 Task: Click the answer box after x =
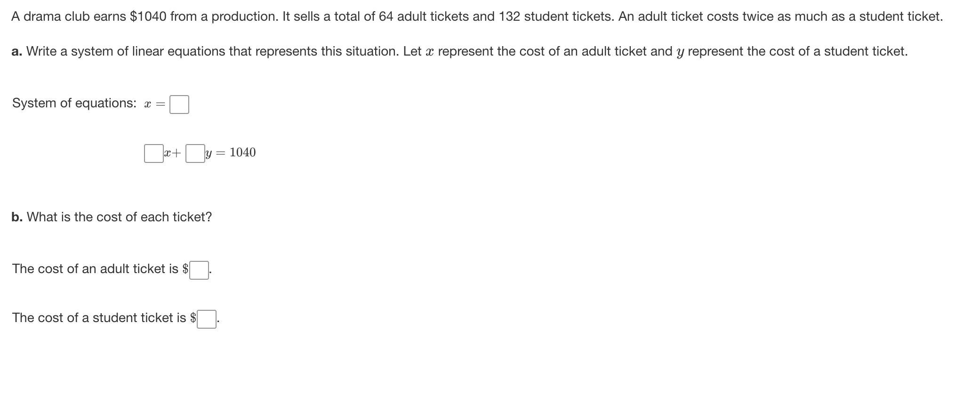pyautogui.click(x=179, y=105)
